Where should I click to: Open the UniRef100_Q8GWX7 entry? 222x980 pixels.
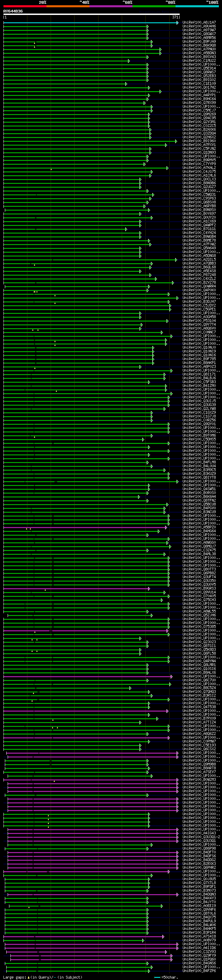pos(199,34)
